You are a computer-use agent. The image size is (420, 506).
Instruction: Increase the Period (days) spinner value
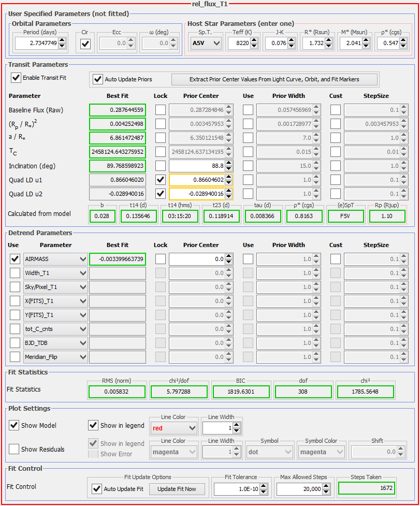click(x=62, y=41)
